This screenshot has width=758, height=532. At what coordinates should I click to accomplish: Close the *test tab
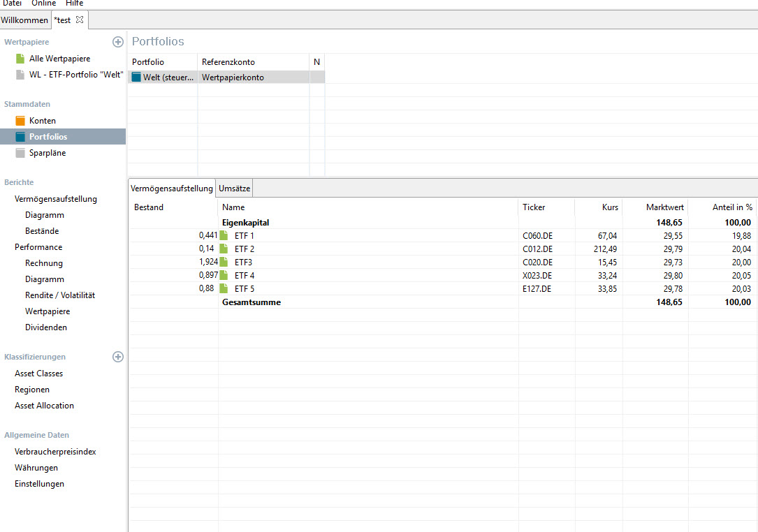(x=80, y=20)
